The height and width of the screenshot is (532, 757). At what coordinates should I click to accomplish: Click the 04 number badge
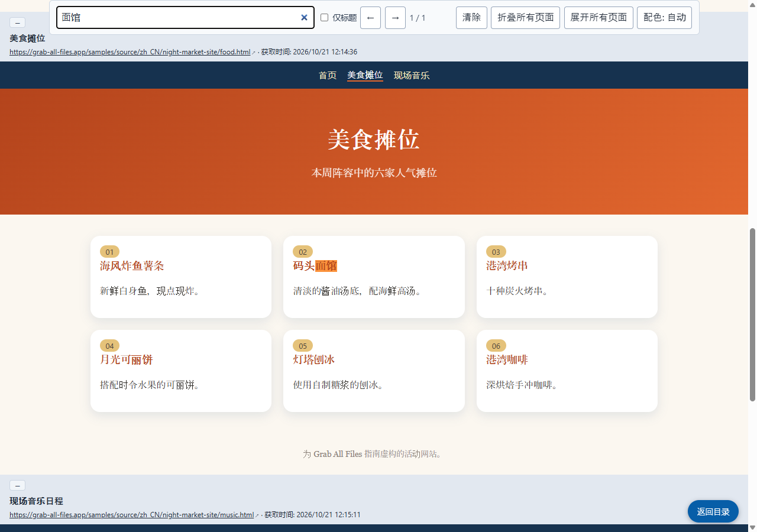click(x=109, y=346)
